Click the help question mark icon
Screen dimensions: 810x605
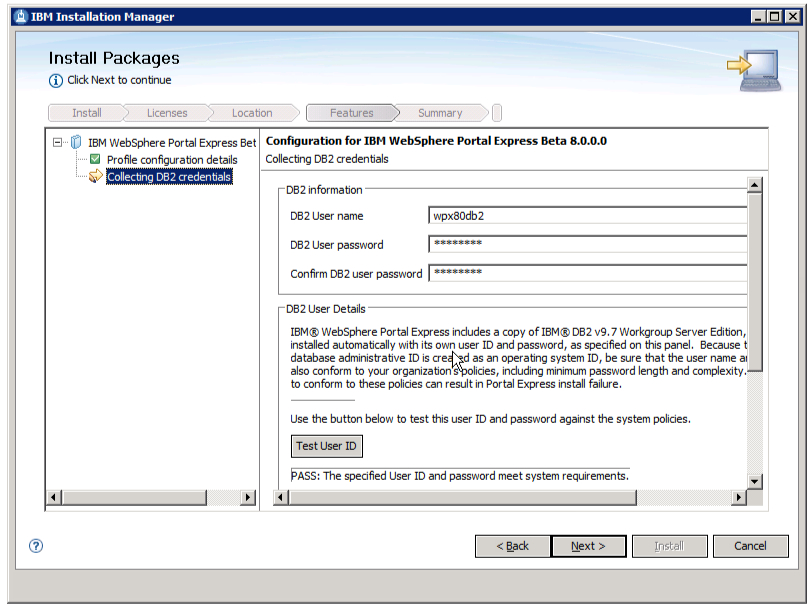pyautogui.click(x=36, y=546)
